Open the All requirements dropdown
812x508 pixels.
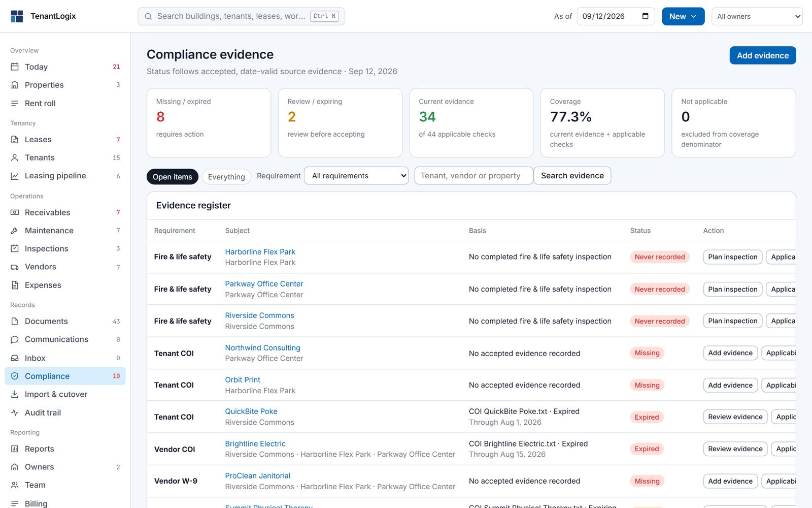click(x=356, y=176)
